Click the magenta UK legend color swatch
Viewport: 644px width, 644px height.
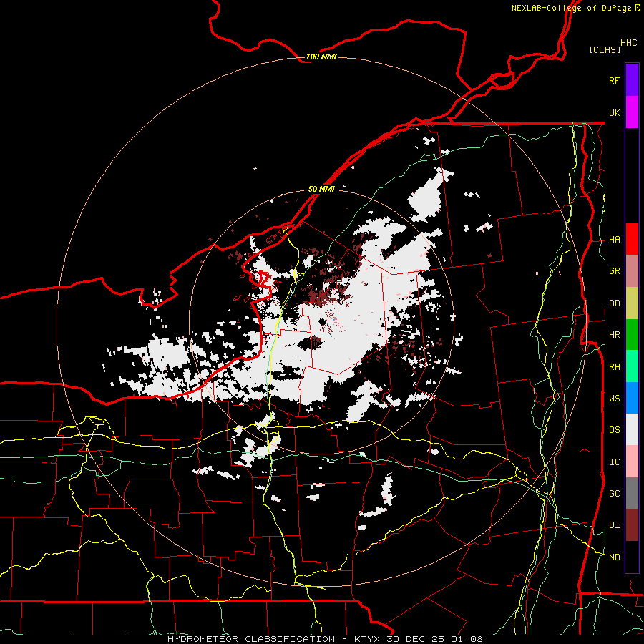(x=632, y=112)
